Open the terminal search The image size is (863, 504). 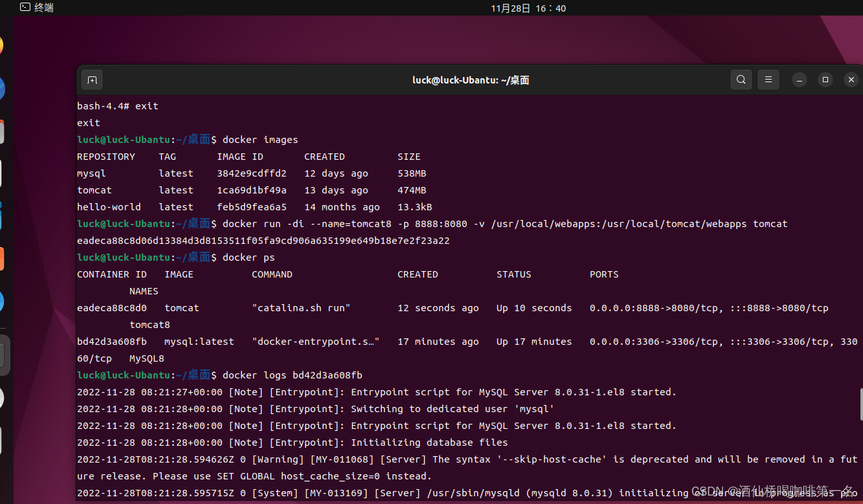(x=741, y=80)
